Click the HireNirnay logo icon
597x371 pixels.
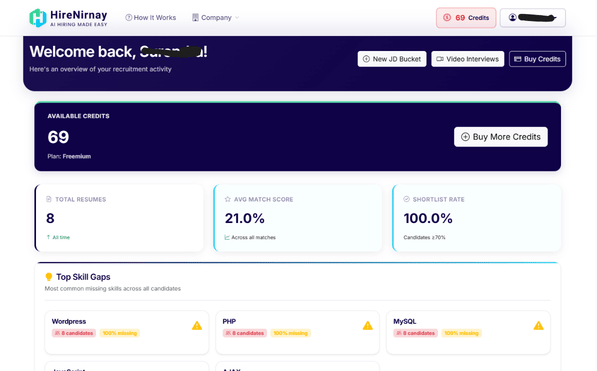click(38, 18)
